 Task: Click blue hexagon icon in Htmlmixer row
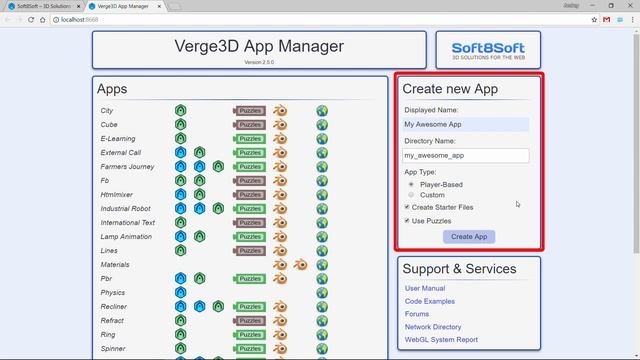pyautogui.click(x=180, y=194)
